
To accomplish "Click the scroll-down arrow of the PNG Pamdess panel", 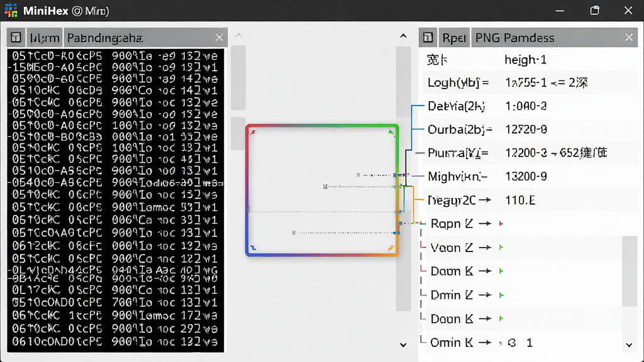I will (629, 345).
